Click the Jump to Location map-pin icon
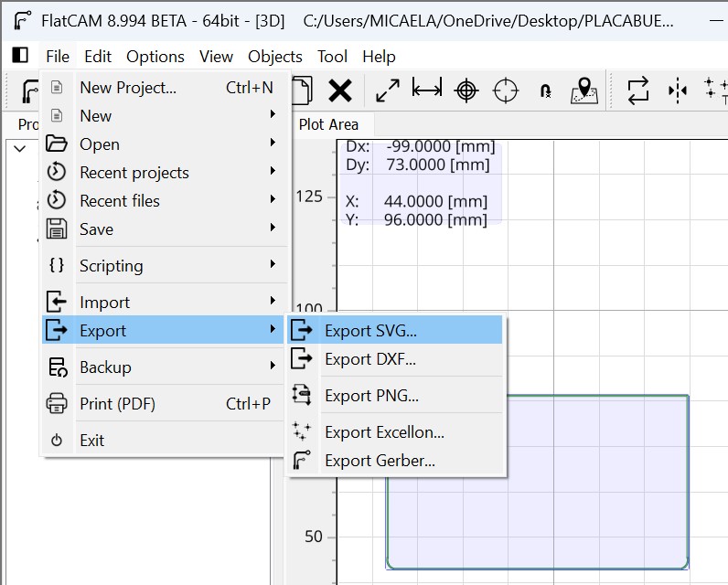This screenshot has width=728, height=585. click(x=584, y=90)
